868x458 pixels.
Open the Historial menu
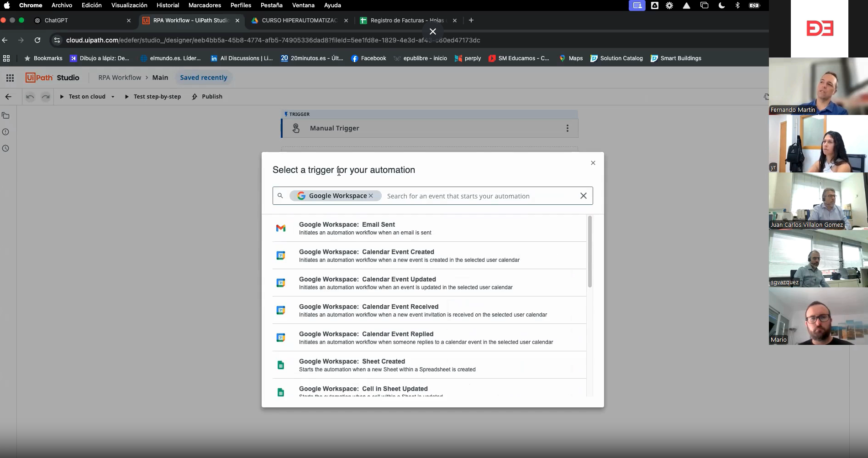point(168,5)
